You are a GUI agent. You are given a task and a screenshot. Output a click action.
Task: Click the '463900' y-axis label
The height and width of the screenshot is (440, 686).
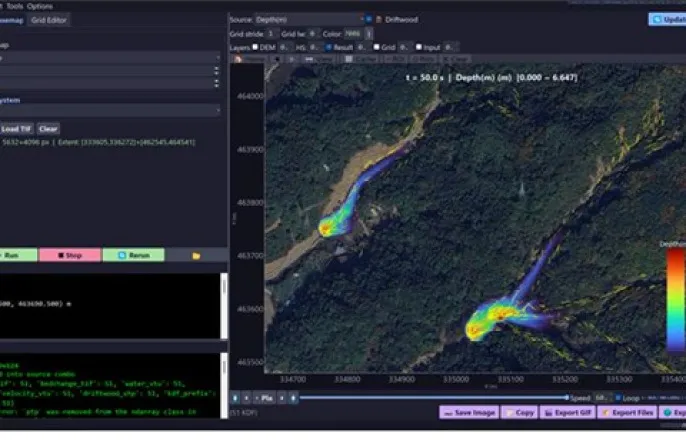[x=251, y=150]
